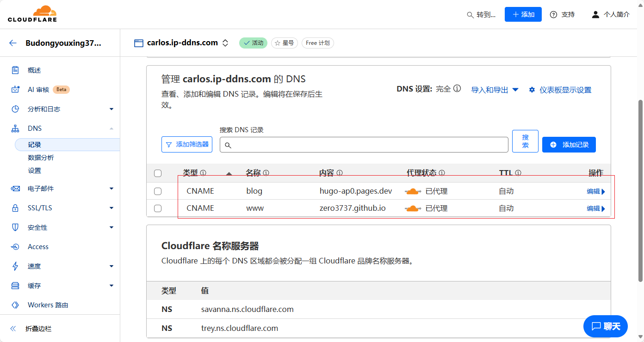This screenshot has height=342, width=644.
Task: Expand the 安全性 menu arrow
Action: 111,227
